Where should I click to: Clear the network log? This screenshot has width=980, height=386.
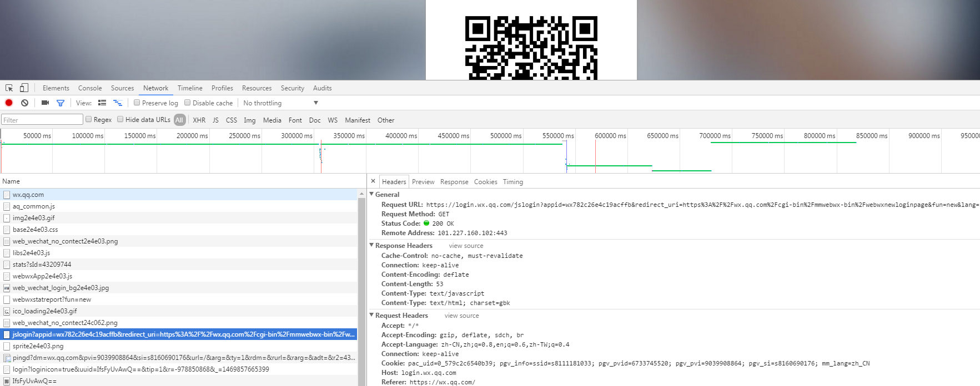pos(24,103)
